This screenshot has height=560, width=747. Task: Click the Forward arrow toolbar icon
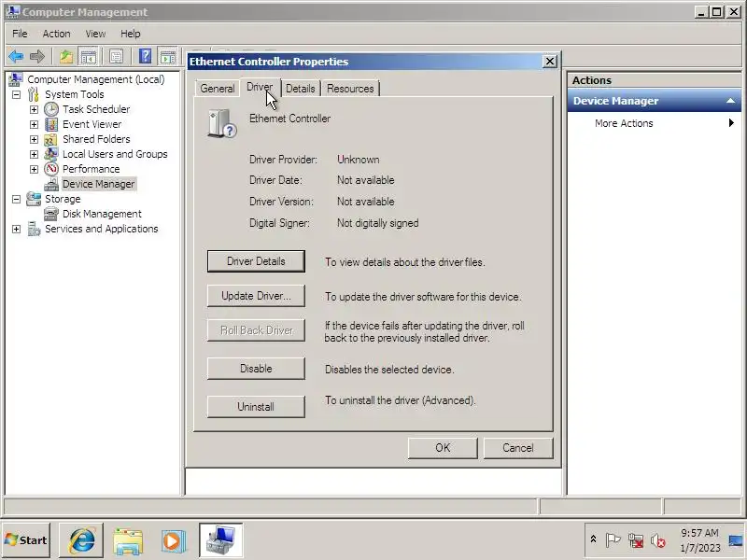click(37, 57)
